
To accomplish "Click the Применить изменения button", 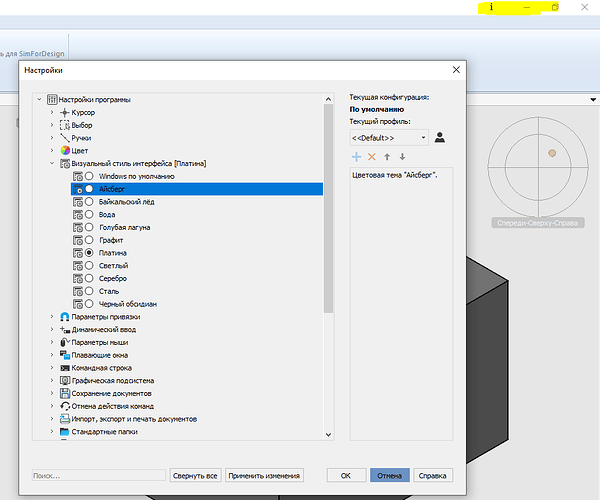I will [264, 476].
